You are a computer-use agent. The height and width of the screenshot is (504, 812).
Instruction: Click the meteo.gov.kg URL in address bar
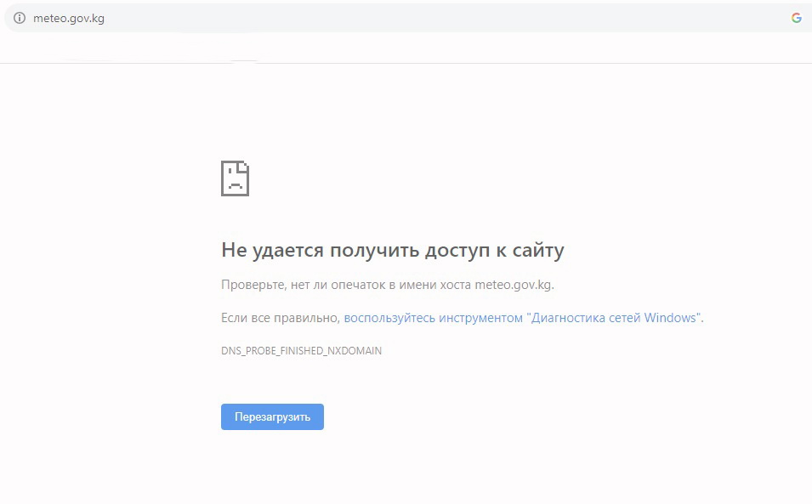click(68, 18)
